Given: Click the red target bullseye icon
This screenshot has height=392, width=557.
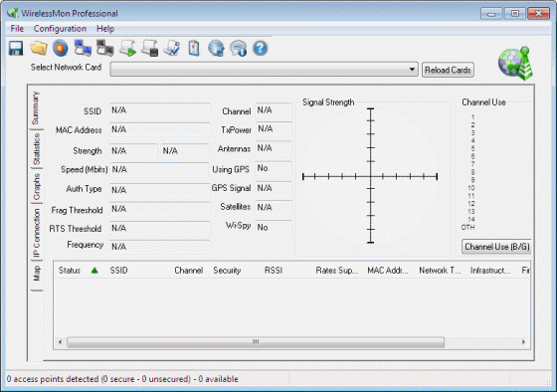Looking at the screenshot, I should [61, 48].
